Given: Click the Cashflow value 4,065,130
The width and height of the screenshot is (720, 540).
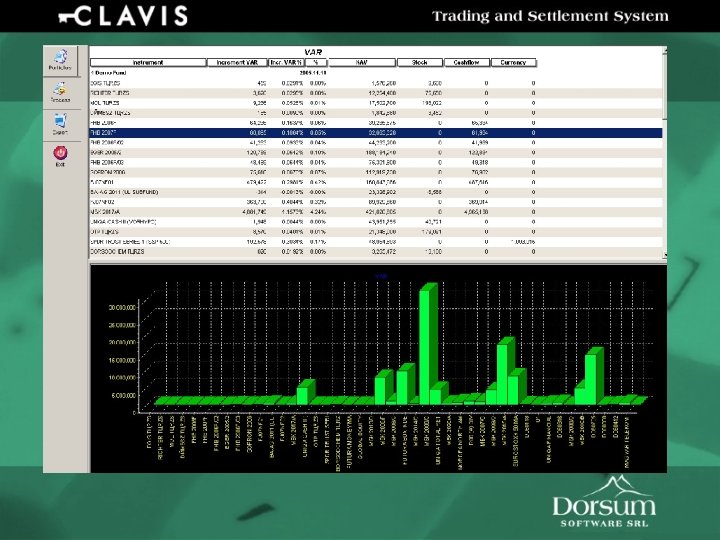Looking at the screenshot, I should coord(475,212).
